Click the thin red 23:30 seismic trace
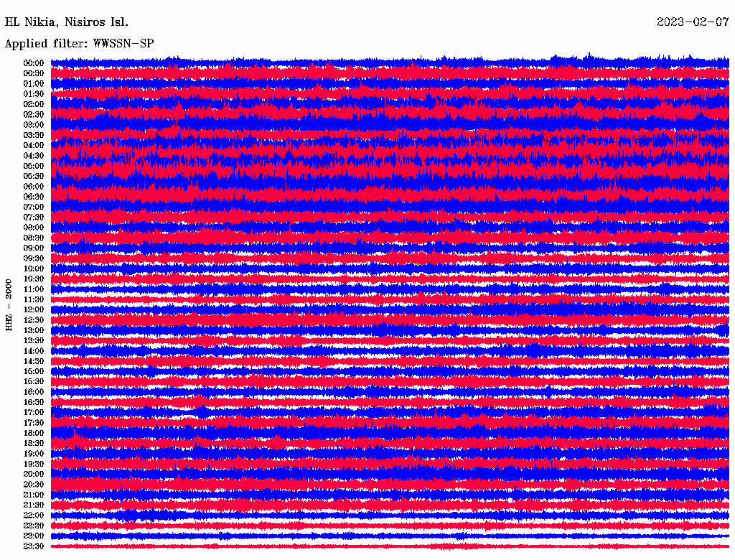The image size is (735, 560). [x=390, y=546]
